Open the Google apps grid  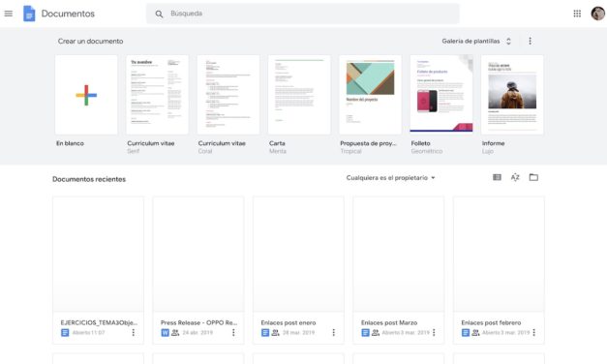point(577,14)
